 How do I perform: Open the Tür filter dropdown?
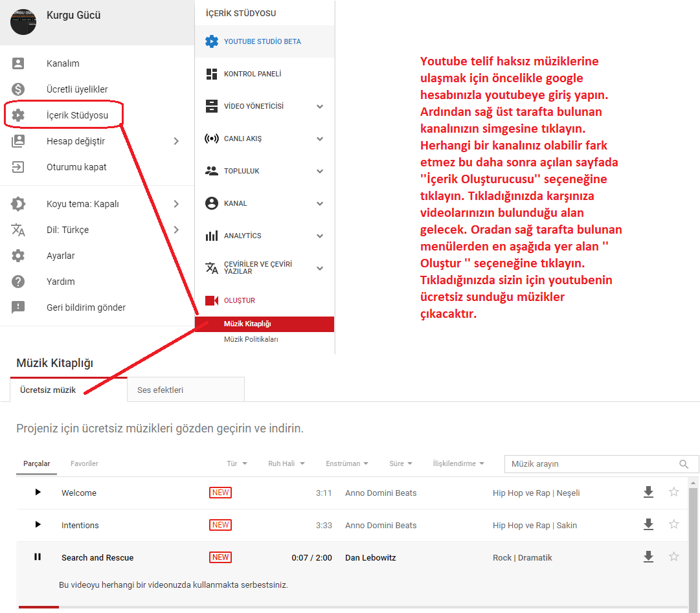click(x=236, y=463)
